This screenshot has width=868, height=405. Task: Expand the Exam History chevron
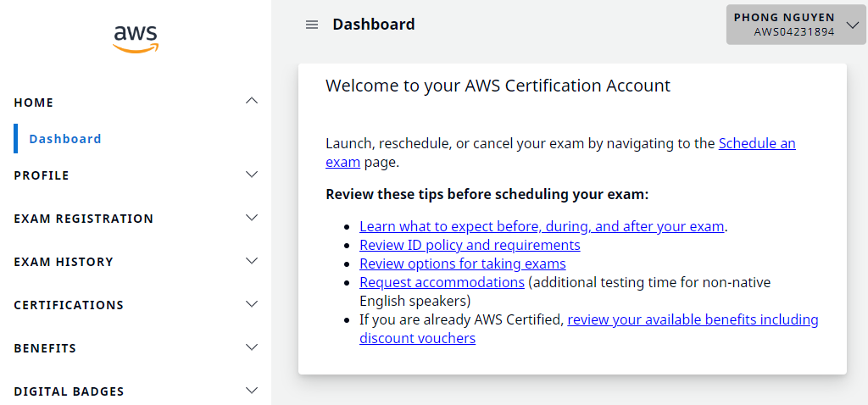pyautogui.click(x=251, y=261)
